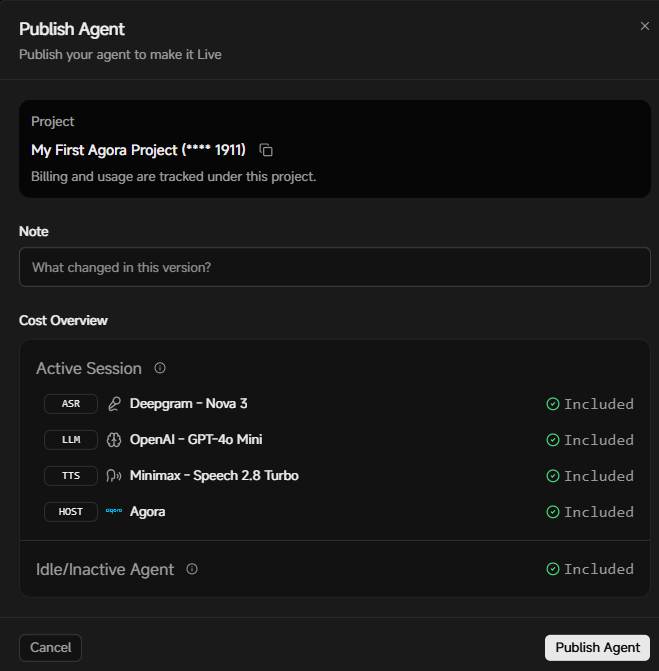
Task: Click the OpenAI brain icon
Action: [114, 439]
